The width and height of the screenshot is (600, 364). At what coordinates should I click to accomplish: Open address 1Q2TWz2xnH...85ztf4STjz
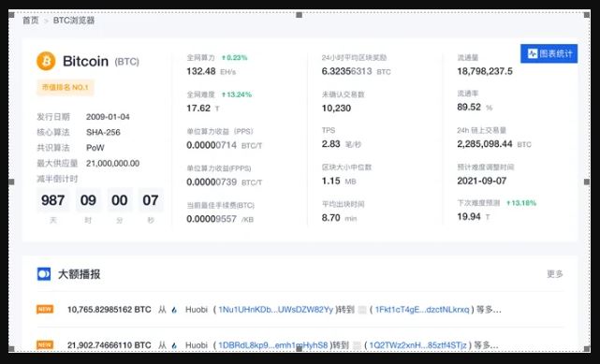click(417, 345)
